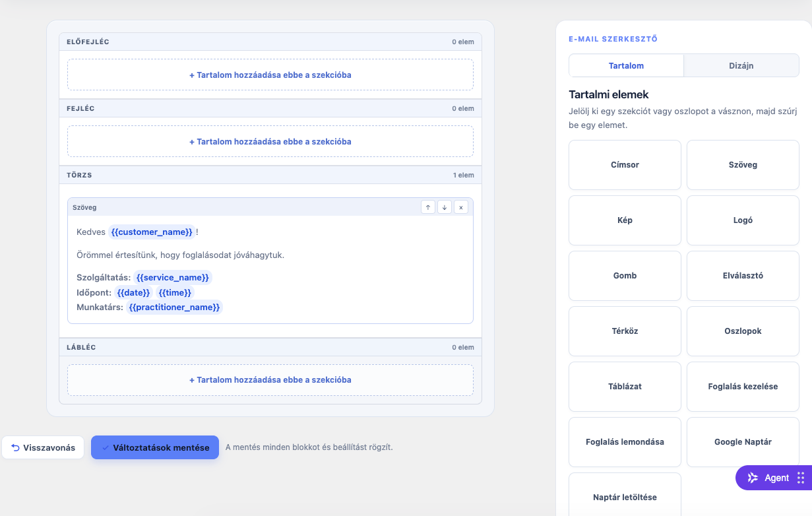The image size is (812, 516).
Task: Insert a Térköz element
Action: (625, 331)
